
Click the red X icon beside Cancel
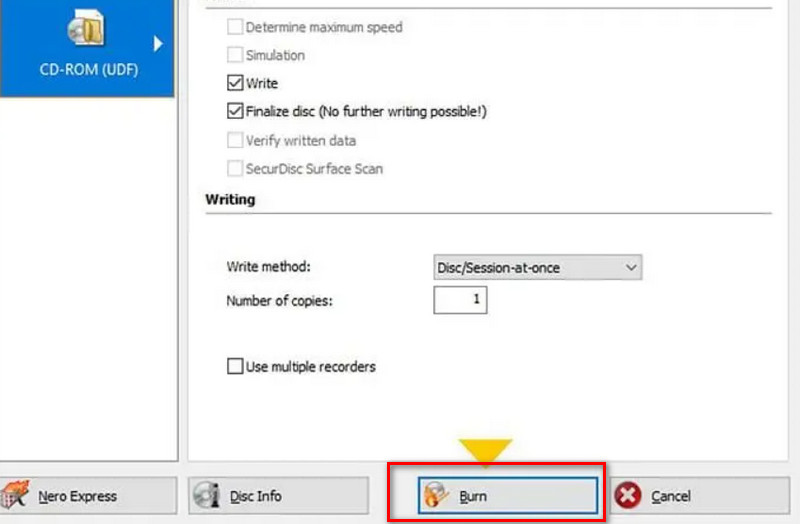pyautogui.click(x=628, y=496)
